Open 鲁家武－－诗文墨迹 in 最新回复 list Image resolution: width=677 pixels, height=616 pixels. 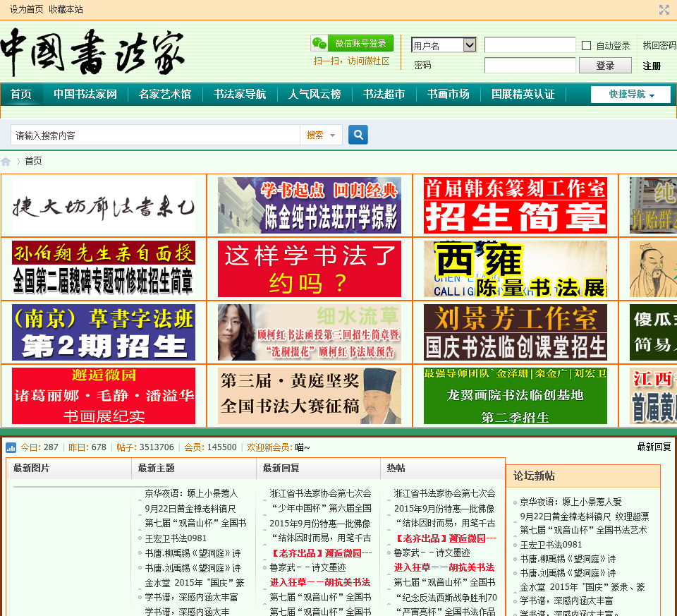coord(308,567)
